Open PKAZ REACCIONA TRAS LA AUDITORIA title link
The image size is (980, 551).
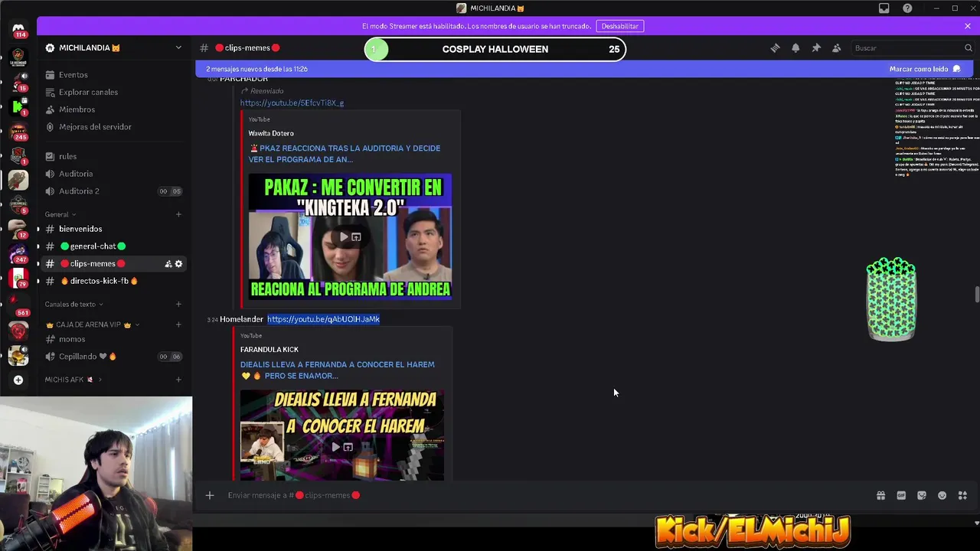(x=345, y=154)
